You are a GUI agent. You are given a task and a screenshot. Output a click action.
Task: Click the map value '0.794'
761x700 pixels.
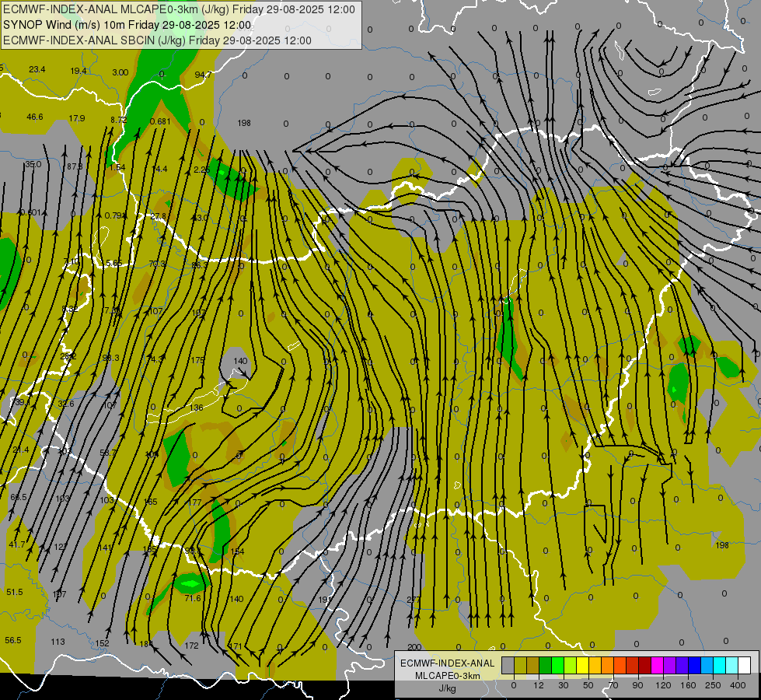(116, 215)
